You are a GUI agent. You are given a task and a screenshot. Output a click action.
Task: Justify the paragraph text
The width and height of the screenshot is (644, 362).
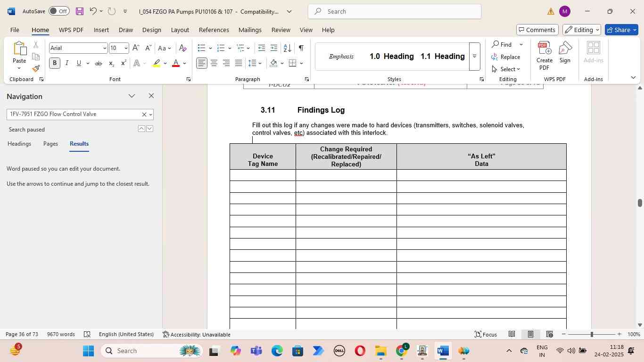(x=239, y=63)
